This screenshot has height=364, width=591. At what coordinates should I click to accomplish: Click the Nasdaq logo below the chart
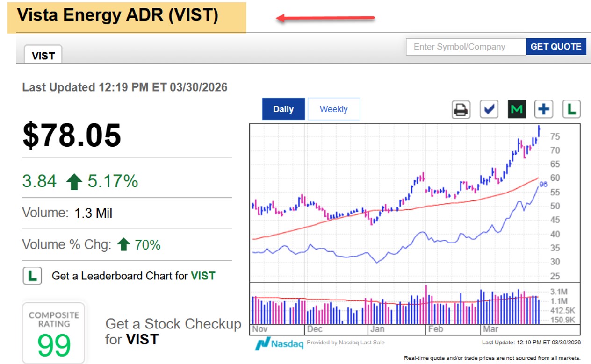click(279, 343)
